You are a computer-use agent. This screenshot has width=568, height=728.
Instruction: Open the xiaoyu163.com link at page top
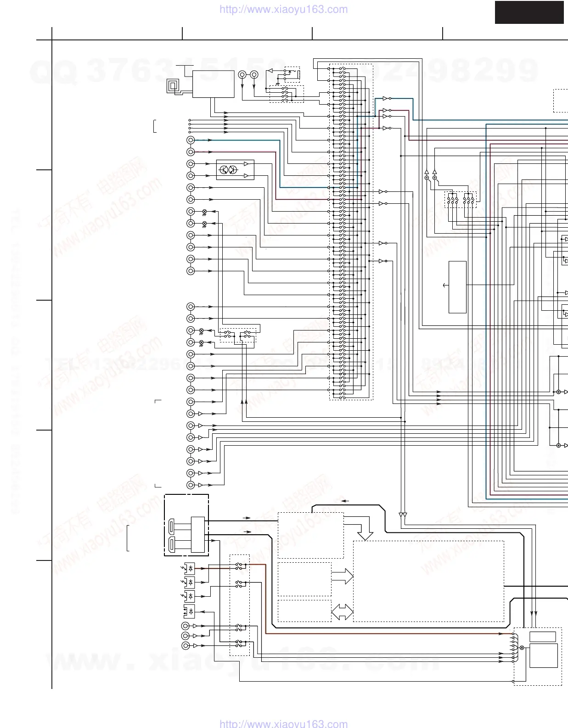tap(284, 9)
